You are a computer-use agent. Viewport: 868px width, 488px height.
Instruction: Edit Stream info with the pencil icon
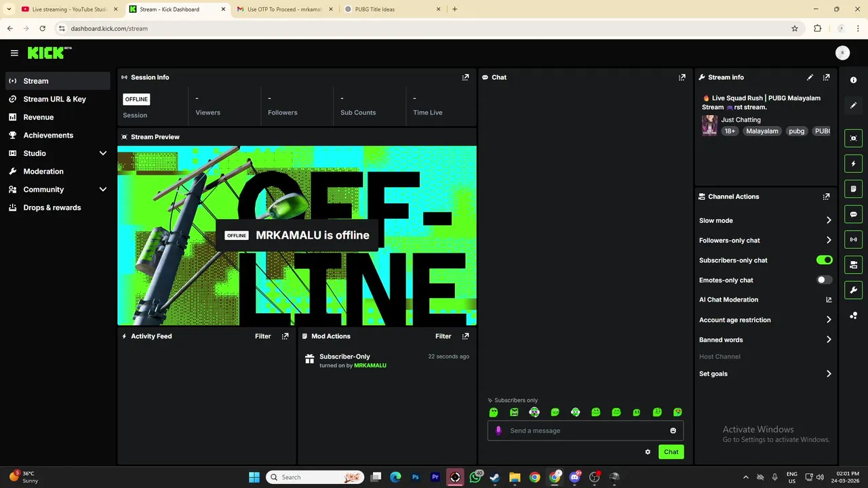pyautogui.click(x=810, y=77)
